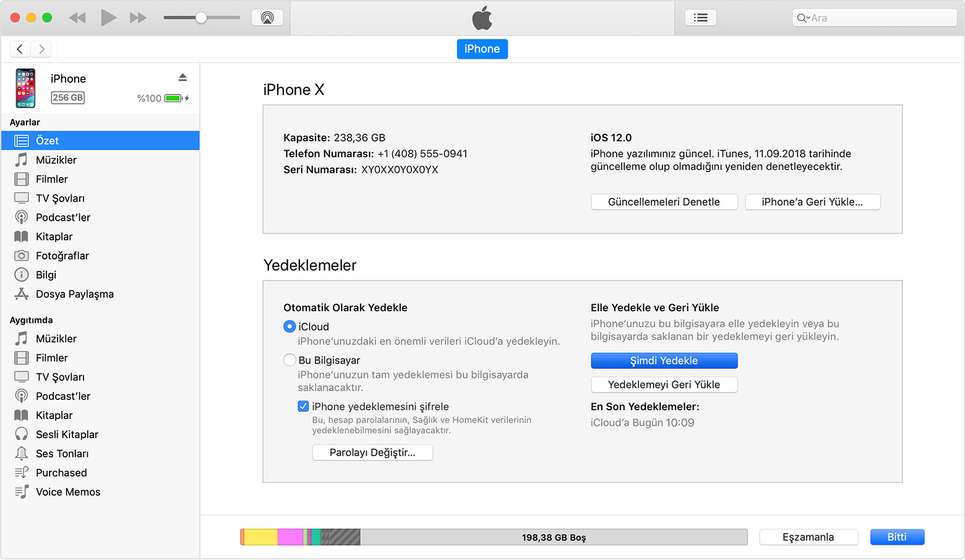The image size is (965, 560).
Task: Open the AirPlay output menu
Action: (267, 17)
